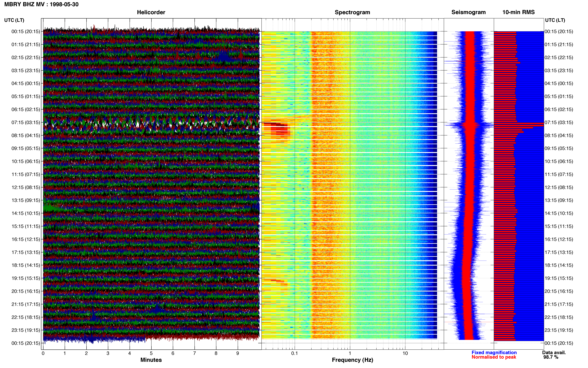
Task: Click the Normalised to peak legend text
Action: click(x=494, y=357)
